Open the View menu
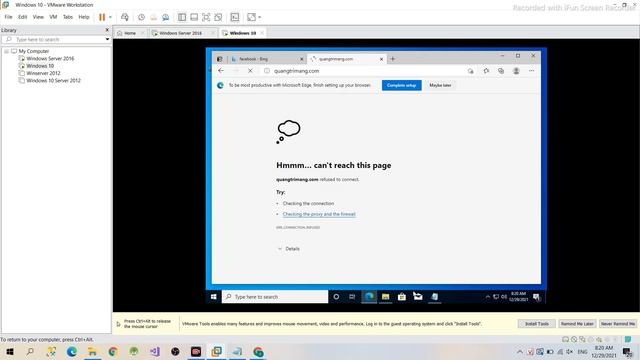This screenshot has height=360, width=640. coord(38,17)
